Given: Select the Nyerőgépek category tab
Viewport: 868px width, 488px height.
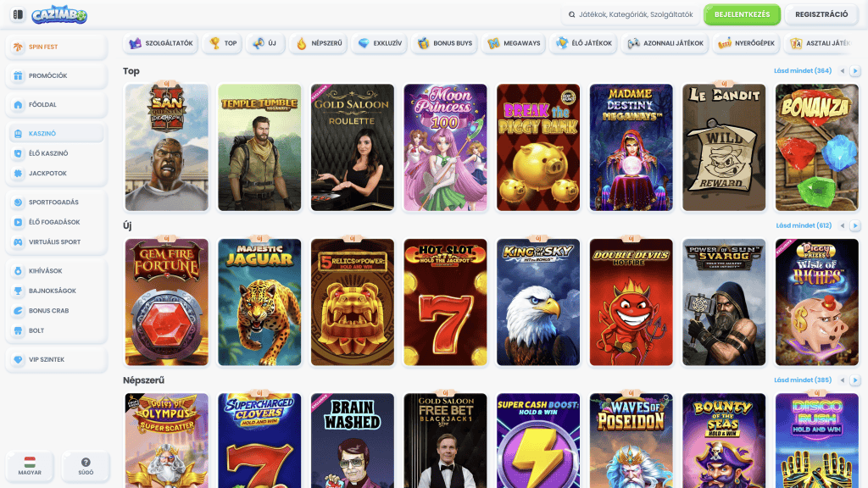Looking at the screenshot, I should (746, 43).
